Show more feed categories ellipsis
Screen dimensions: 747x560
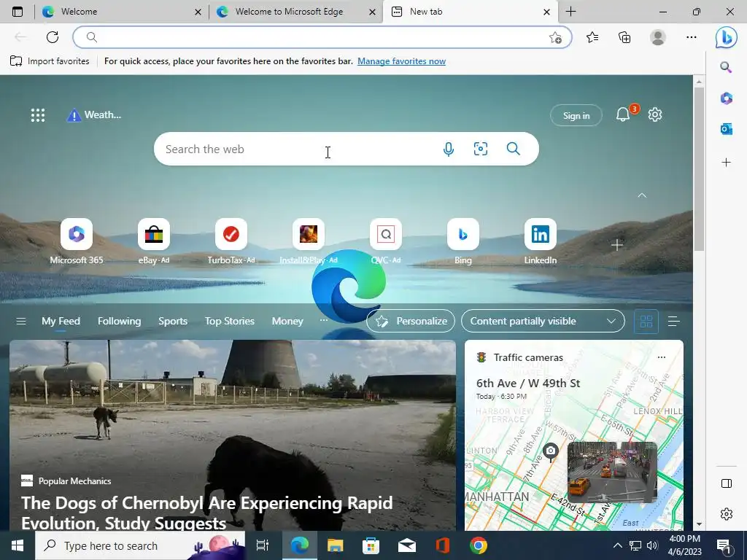point(323,320)
